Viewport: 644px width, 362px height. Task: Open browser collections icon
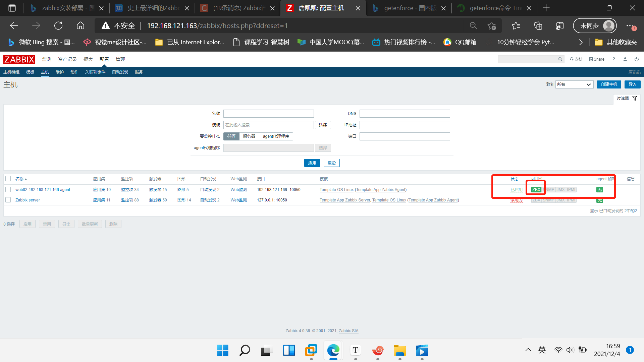538,26
